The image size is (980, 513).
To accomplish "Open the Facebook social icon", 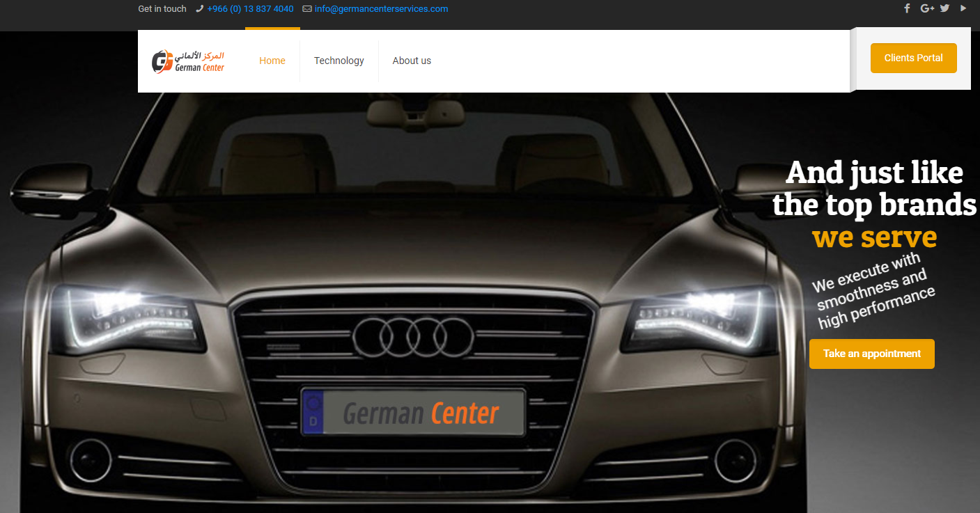I will coord(907,8).
